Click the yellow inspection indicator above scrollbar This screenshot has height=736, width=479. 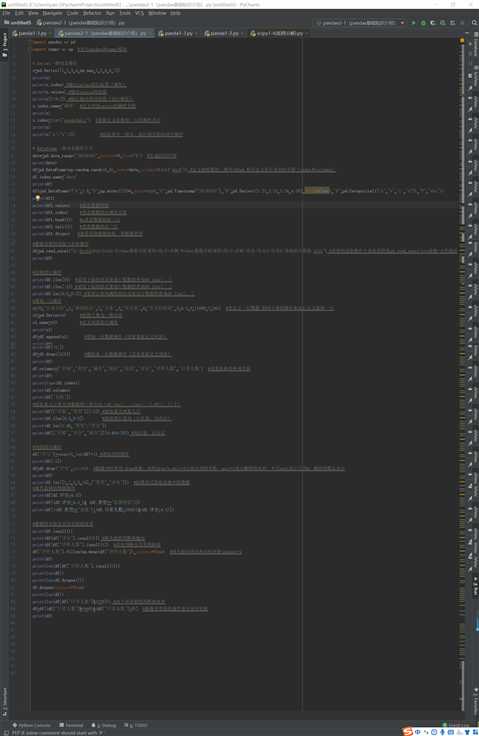pyautogui.click(x=462, y=41)
